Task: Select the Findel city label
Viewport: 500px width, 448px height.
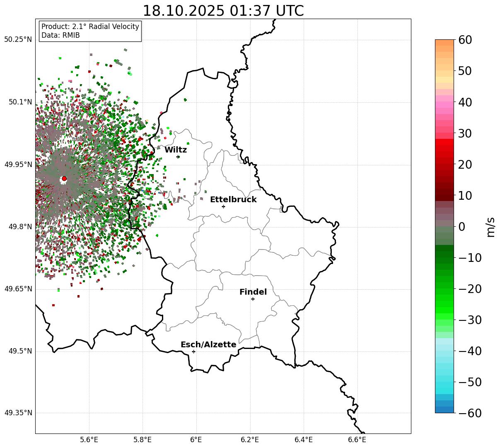Action: click(253, 292)
